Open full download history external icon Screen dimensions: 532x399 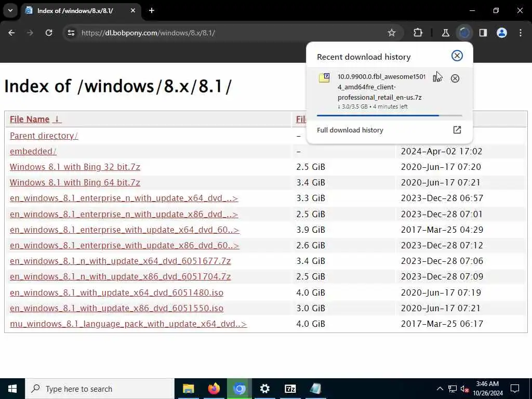[x=457, y=130]
